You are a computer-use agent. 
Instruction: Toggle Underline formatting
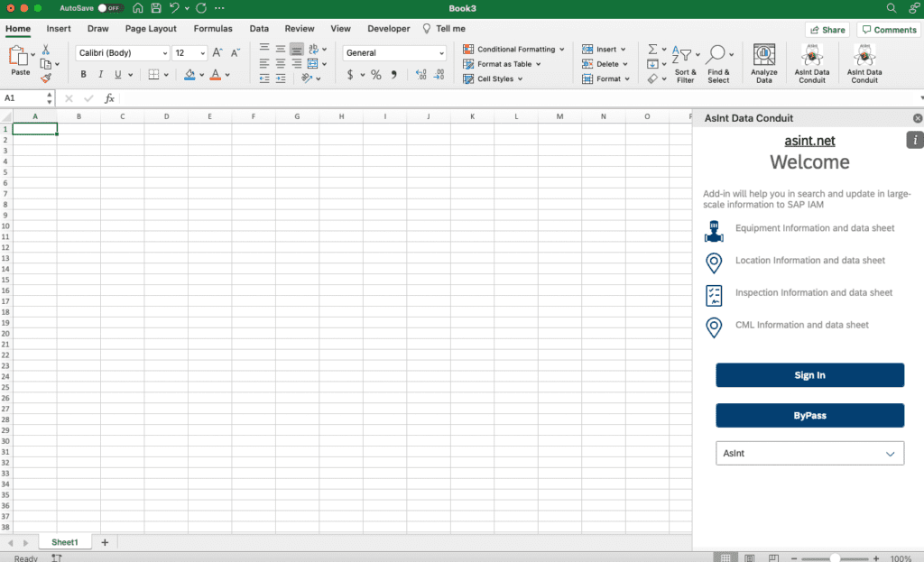click(x=118, y=74)
